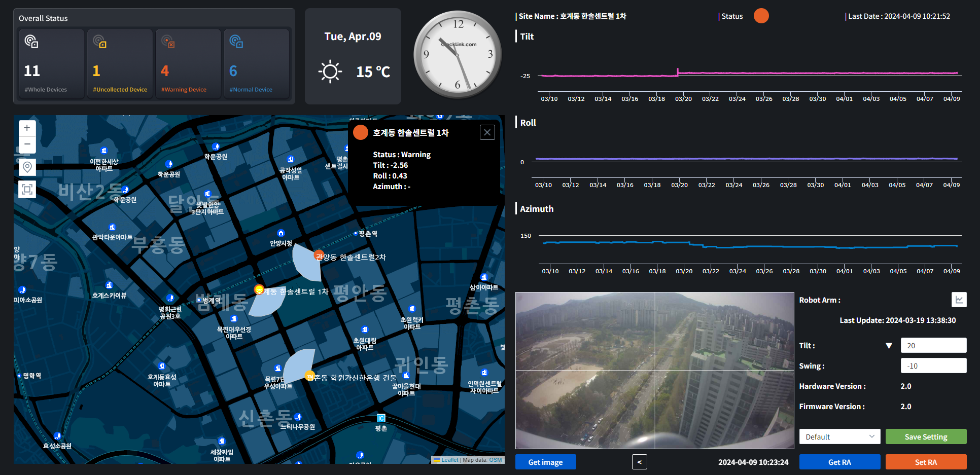980x475 pixels.
Task: Open the Leaflet attribution link
Action: (x=449, y=460)
